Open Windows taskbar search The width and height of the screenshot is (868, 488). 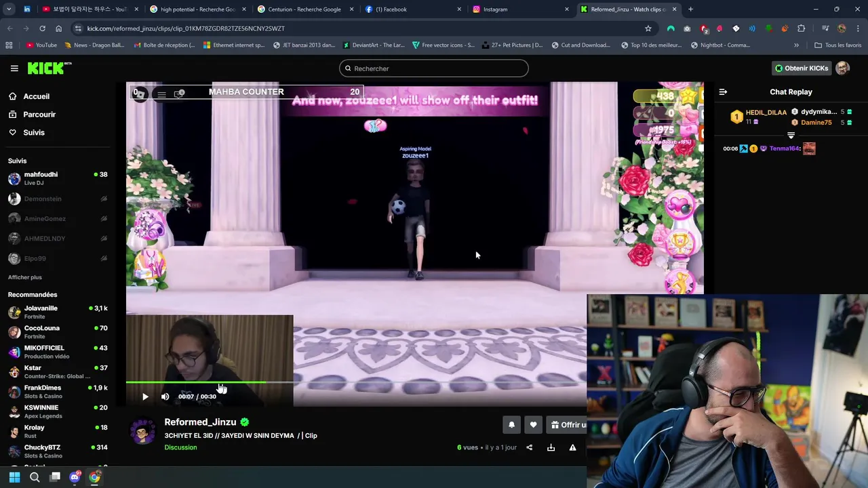(x=35, y=477)
